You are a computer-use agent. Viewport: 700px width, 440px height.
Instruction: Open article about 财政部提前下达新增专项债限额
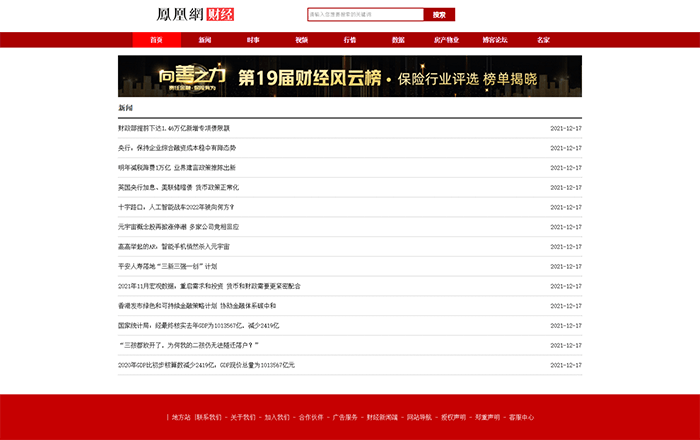[174, 128]
